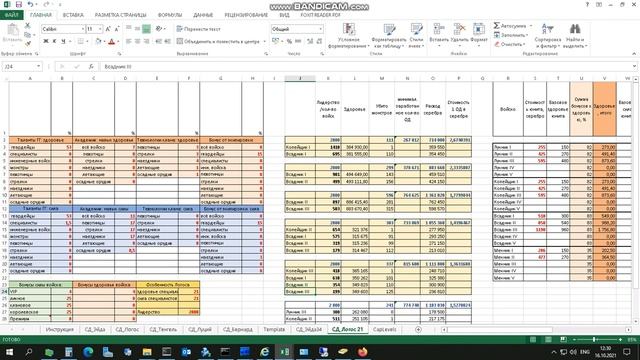Viewport: 640px width, 360px height.
Task: Apply center horizontal alignment
Action: (x=138, y=41)
